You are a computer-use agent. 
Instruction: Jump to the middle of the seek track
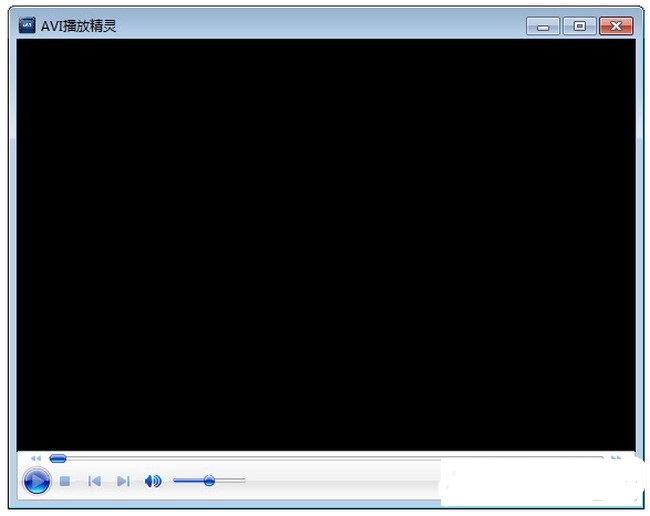click(x=328, y=458)
